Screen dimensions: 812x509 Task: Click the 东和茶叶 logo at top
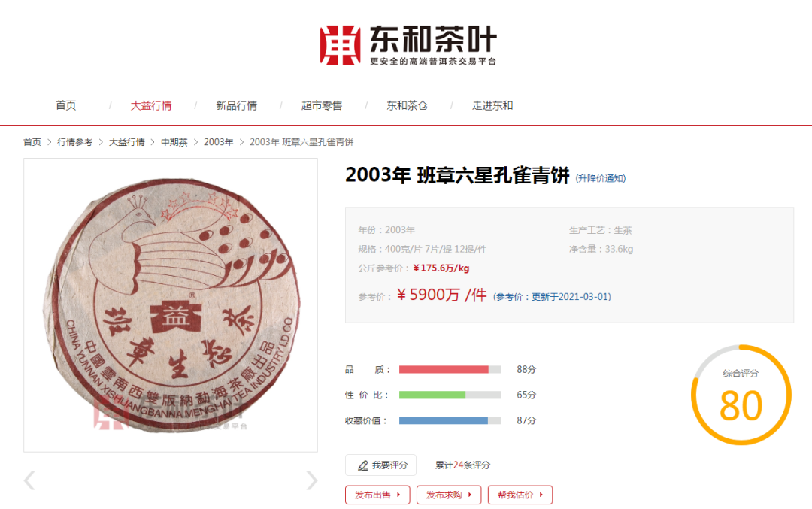point(408,45)
